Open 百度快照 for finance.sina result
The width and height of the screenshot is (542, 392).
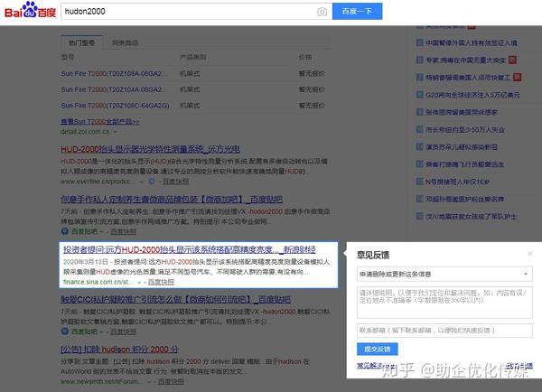pos(161,282)
